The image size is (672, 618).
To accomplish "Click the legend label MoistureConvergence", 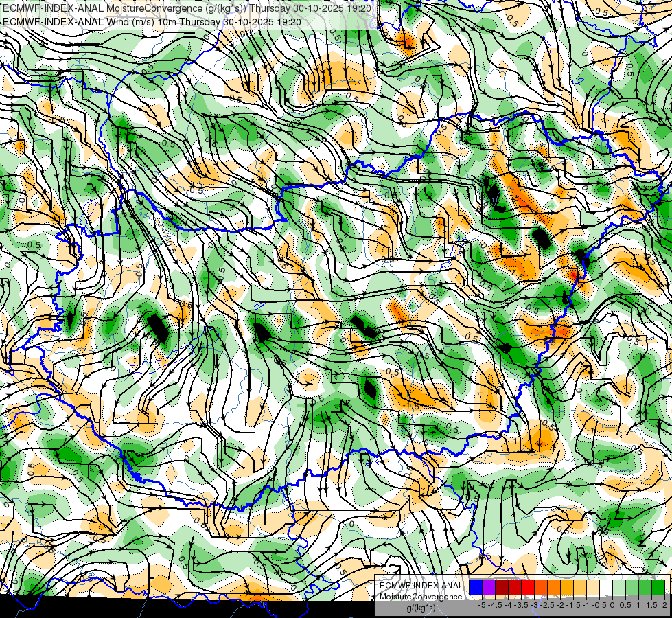I will pyautogui.click(x=421, y=597).
